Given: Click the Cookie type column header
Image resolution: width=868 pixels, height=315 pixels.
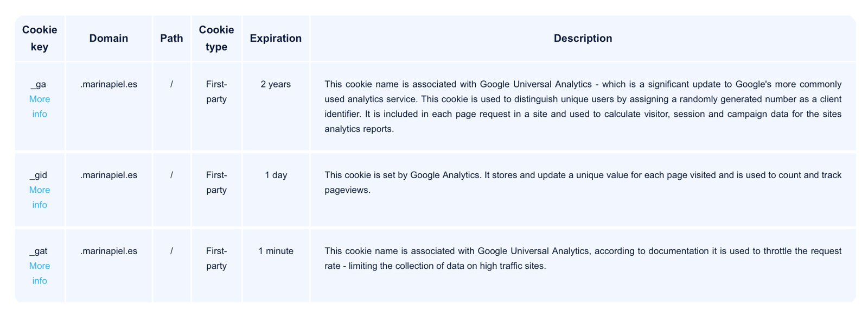Looking at the screenshot, I should pyautogui.click(x=216, y=38).
